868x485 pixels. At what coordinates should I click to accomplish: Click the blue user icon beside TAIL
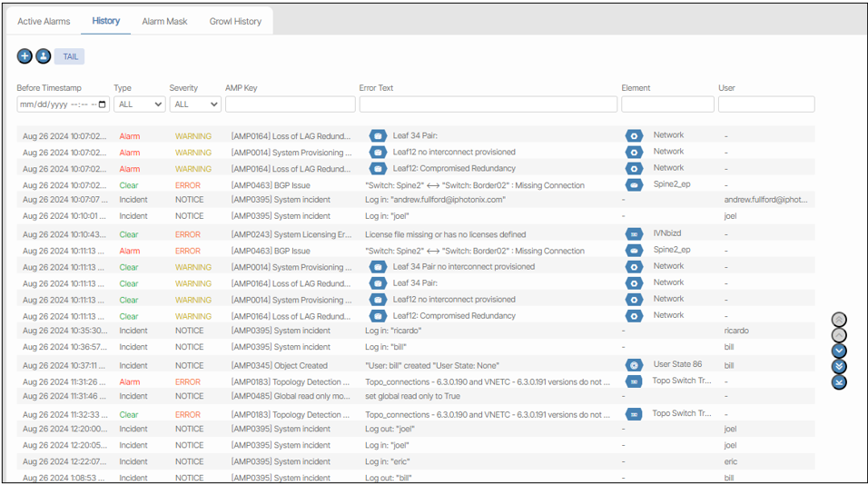click(43, 56)
